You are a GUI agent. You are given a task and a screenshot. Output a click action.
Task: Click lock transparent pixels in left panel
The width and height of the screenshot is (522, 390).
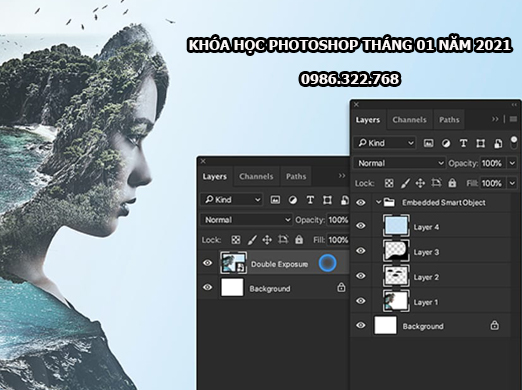pyautogui.click(x=236, y=240)
